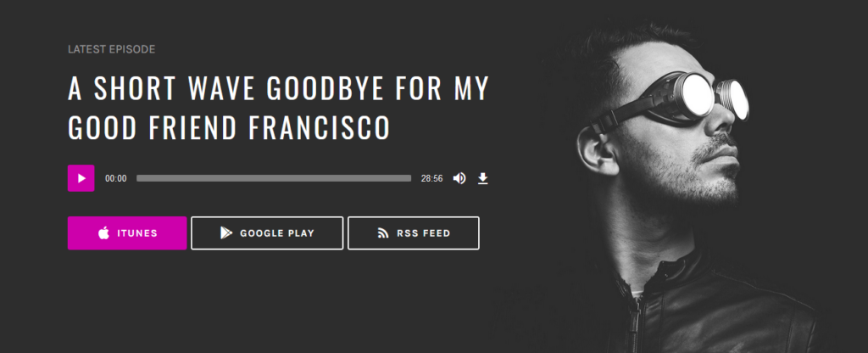Seek near the end of the audio progress track
Image resolution: width=868 pixels, height=353 pixels.
point(407,178)
